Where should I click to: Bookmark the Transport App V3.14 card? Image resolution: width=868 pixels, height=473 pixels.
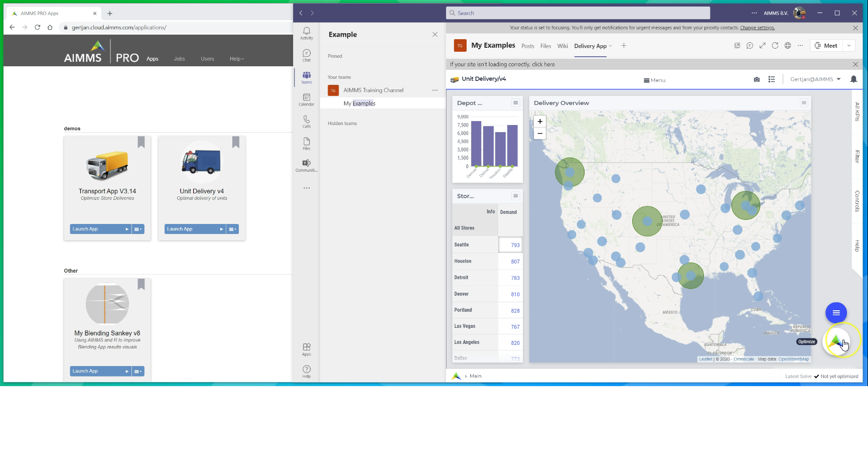coord(141,142)
